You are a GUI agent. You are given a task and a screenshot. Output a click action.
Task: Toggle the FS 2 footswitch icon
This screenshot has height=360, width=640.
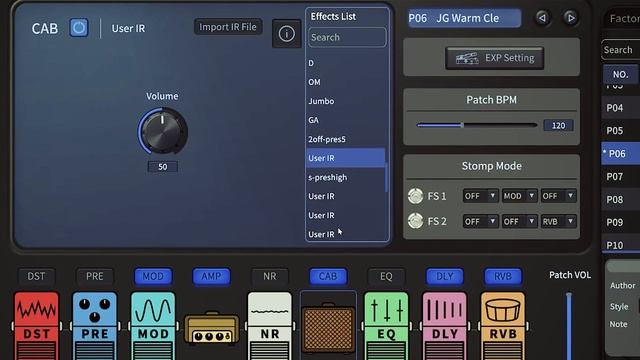tap(416, 221)
